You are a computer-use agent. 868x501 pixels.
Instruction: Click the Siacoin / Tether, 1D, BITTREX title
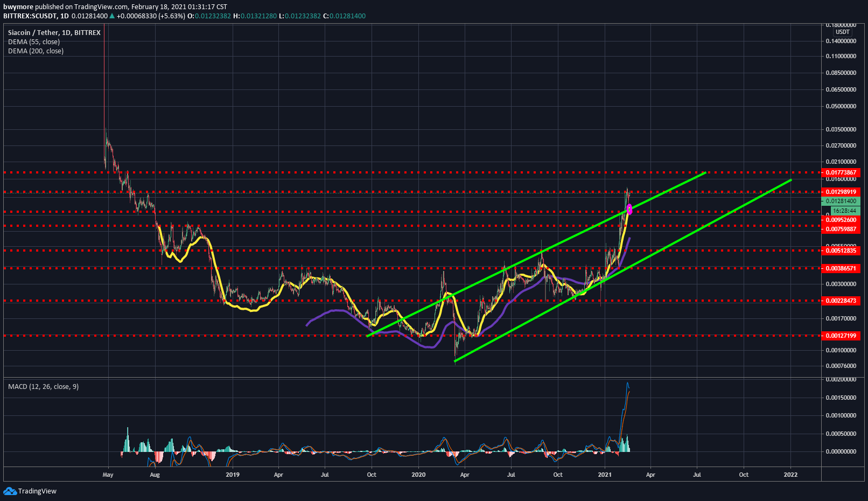pyautogui.click(x=54, y=33)
